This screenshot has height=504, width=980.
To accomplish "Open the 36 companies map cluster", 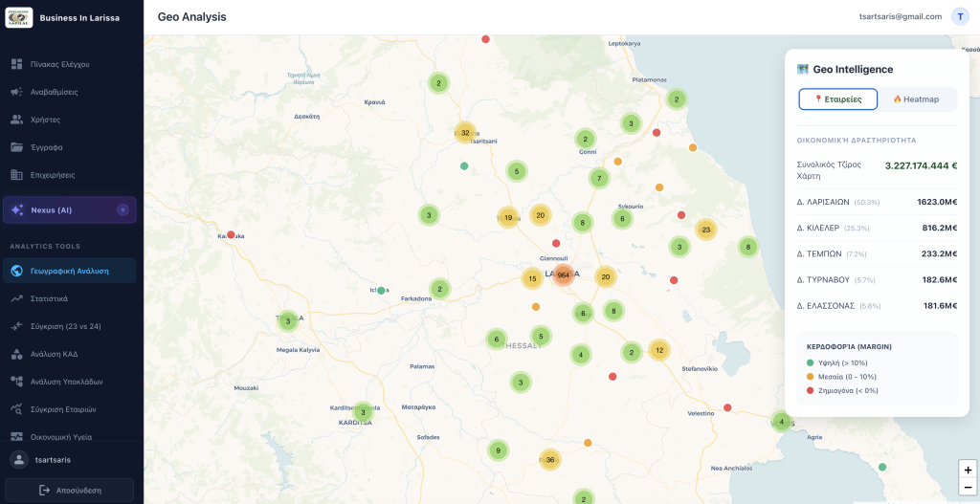I will click(x=550, y=460).
